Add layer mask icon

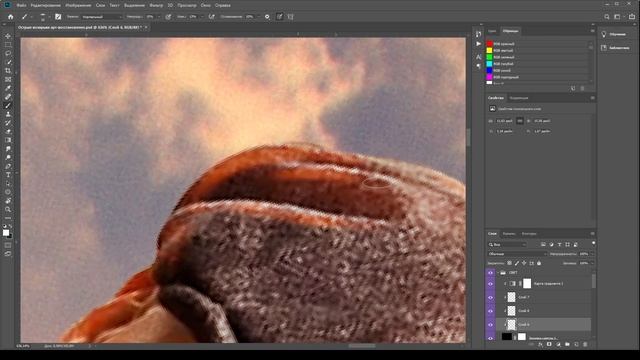pyautogui.click(x=549, y=344)
